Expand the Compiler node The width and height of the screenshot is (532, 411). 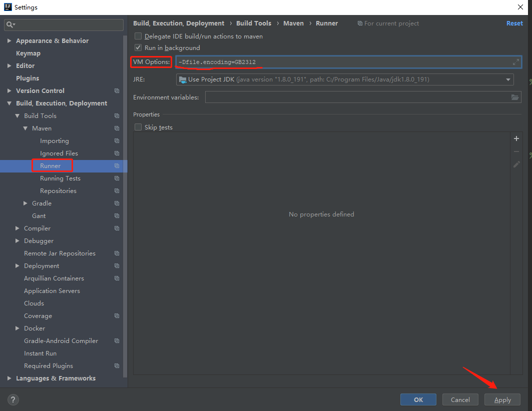pyautogui.click(x=18, y=228)
